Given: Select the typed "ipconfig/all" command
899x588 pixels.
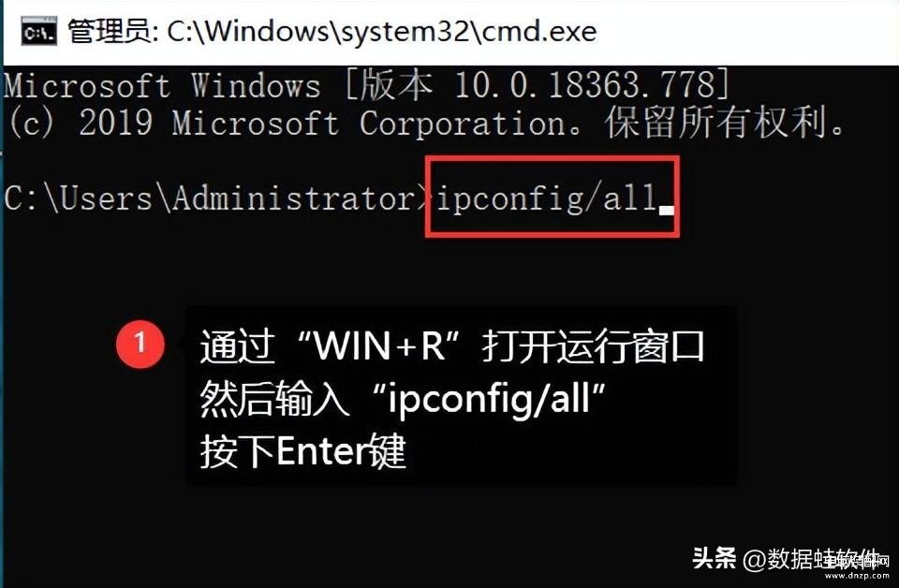Looking at the screenshot, I should click(x=547, y=198).
